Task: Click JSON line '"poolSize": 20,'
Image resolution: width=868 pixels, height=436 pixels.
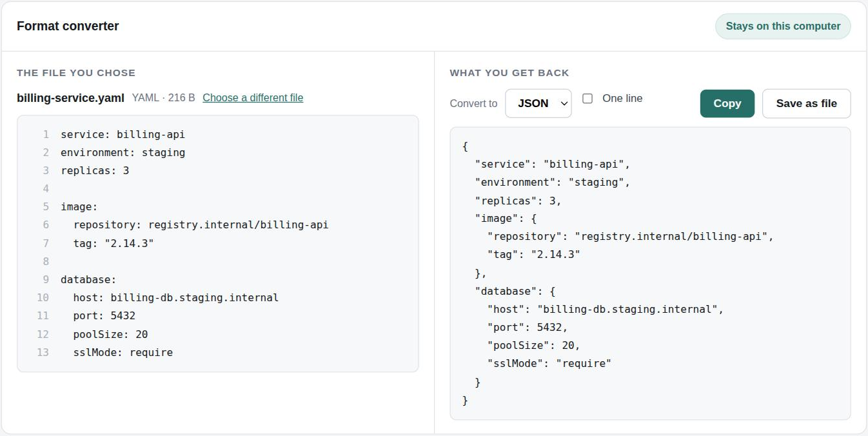Action: point(534,346)
